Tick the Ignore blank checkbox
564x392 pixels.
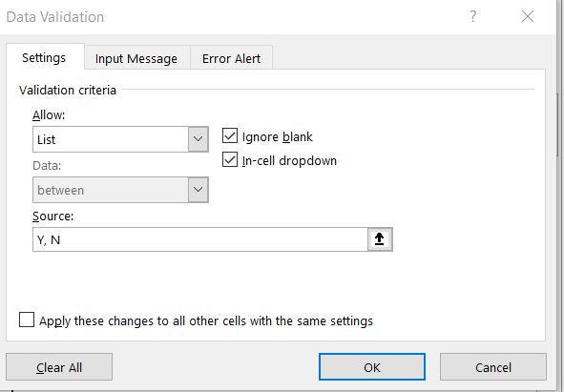[230, 136]
